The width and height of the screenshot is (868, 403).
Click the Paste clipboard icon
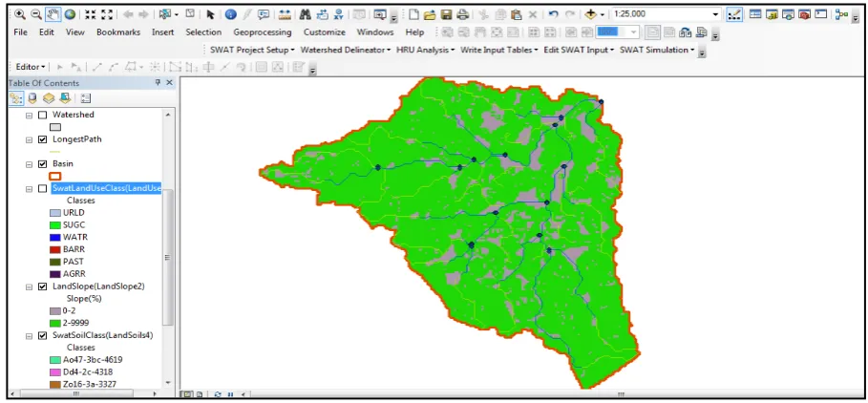[x=516, y=14]
